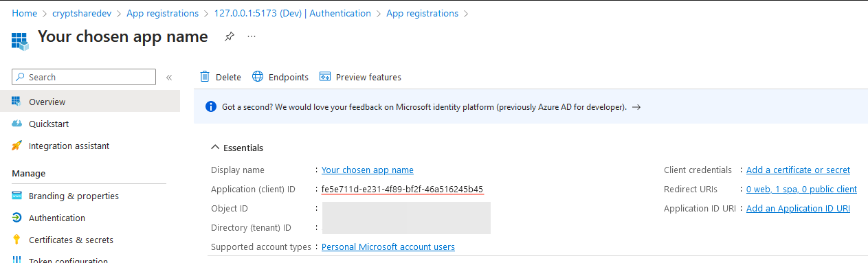Open '0 web, 1 spa, 0 public client' link

pyautogui.click(x=801, y=189)
